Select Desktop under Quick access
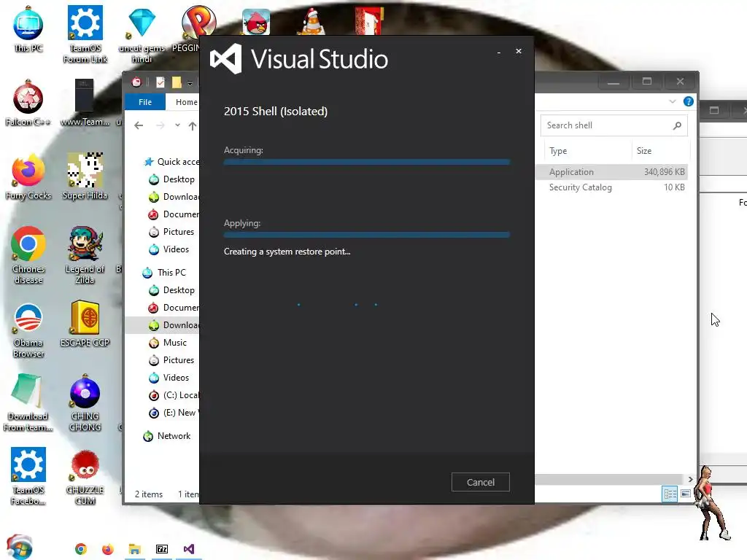 coord(171,179)
